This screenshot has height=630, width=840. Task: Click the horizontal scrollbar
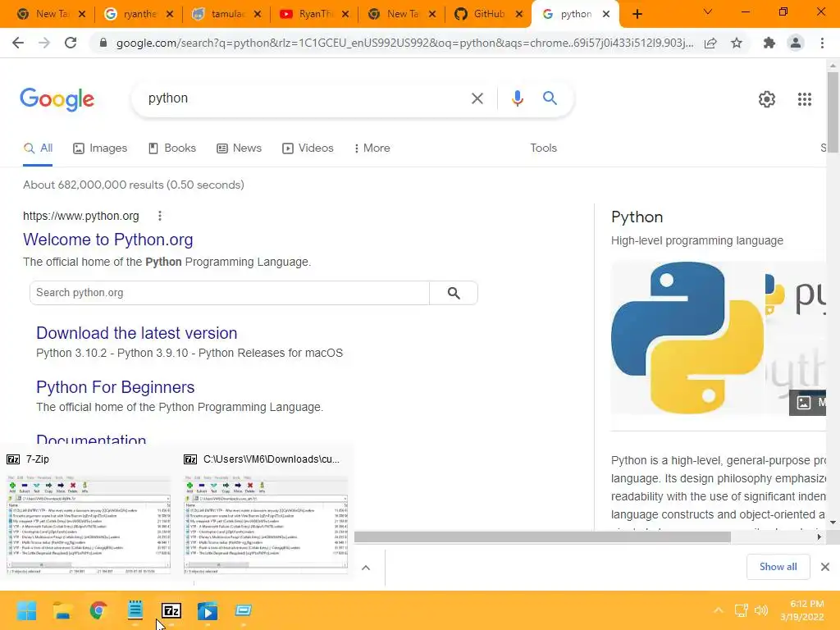tap(542, 536)
